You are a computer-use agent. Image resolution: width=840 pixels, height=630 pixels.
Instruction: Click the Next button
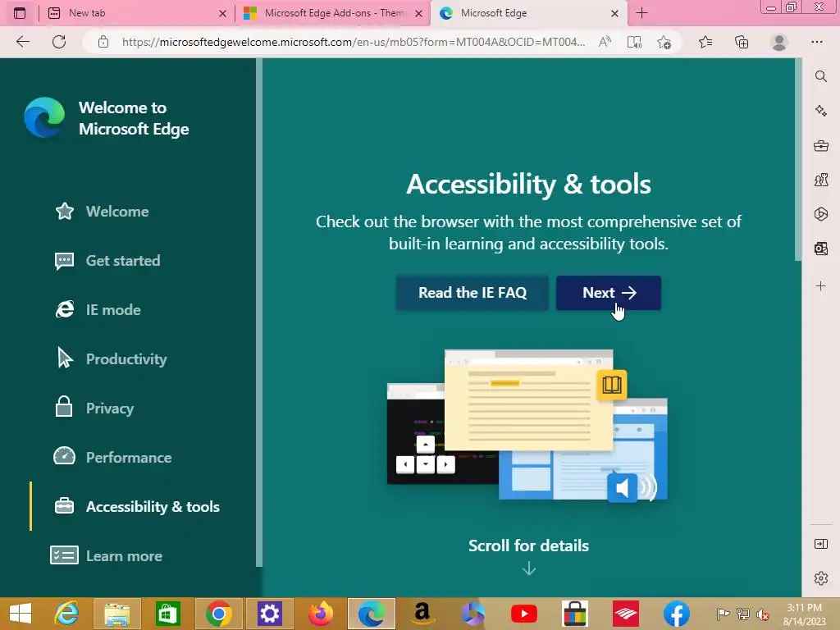pos(609,293)
